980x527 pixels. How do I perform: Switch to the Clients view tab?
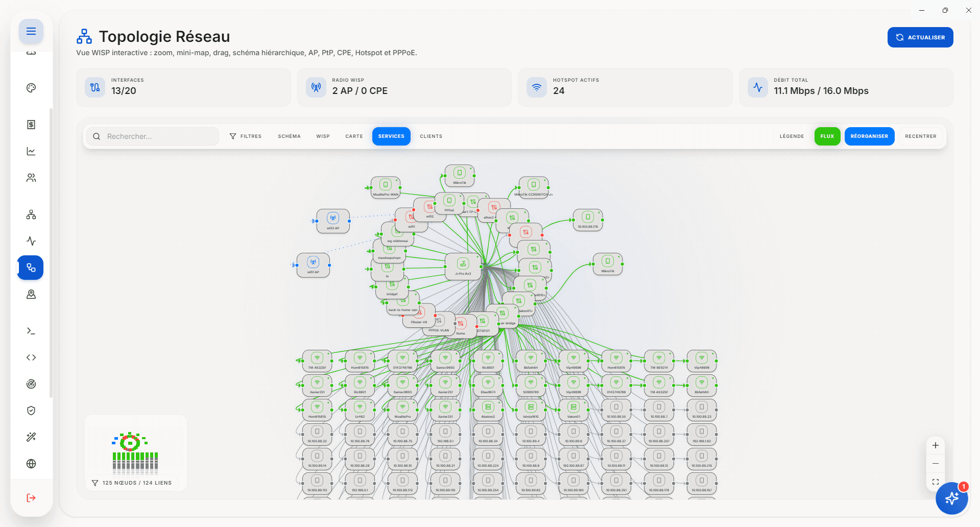point(431,136)
